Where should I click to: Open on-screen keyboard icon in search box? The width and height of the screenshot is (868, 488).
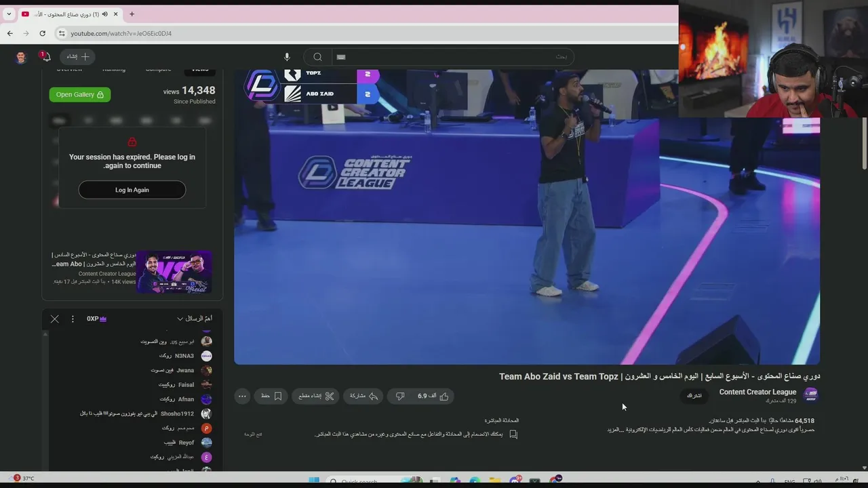tap(341, 57)
